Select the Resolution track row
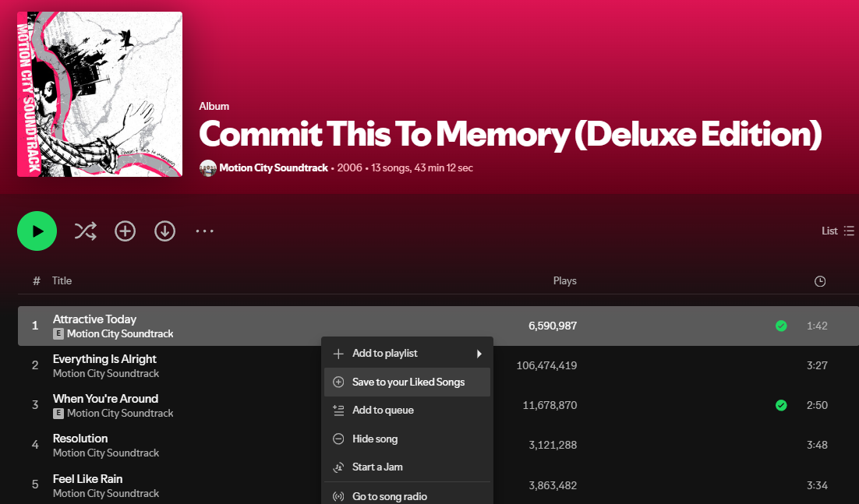Viewport: 859px width, 504px height. (x=234, y=445)
